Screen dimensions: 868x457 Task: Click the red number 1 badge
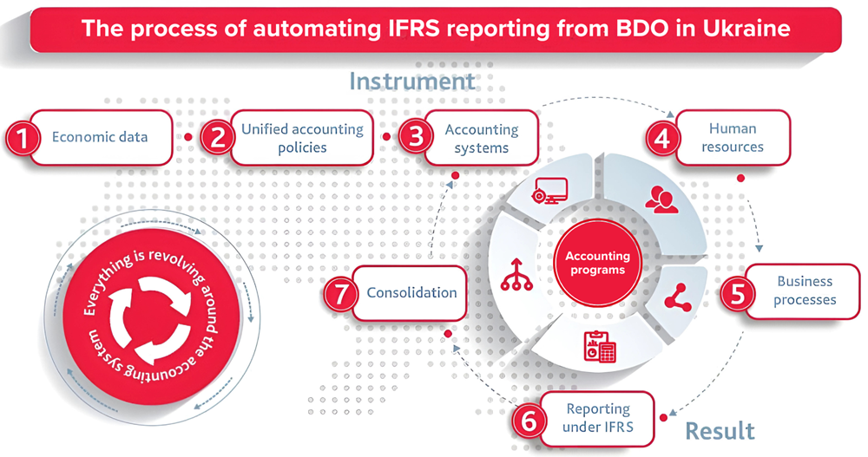pyautogui.click(x=23, y=138)
